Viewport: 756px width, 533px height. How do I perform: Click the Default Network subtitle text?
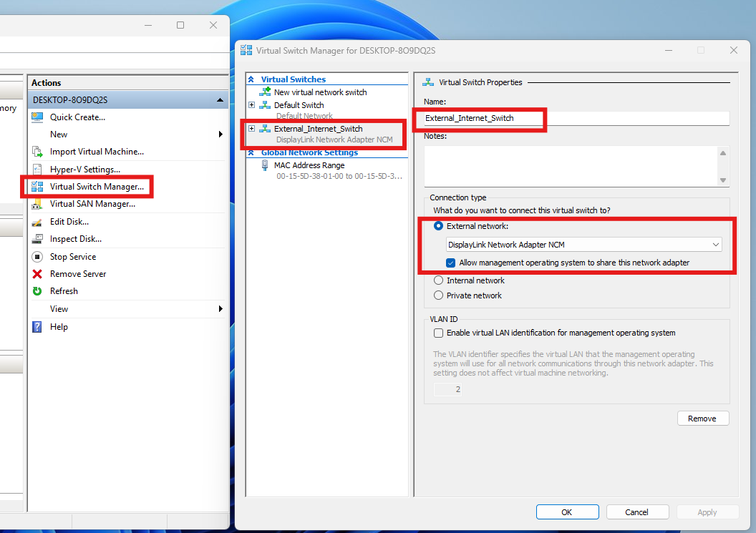(x=304, y=116)
